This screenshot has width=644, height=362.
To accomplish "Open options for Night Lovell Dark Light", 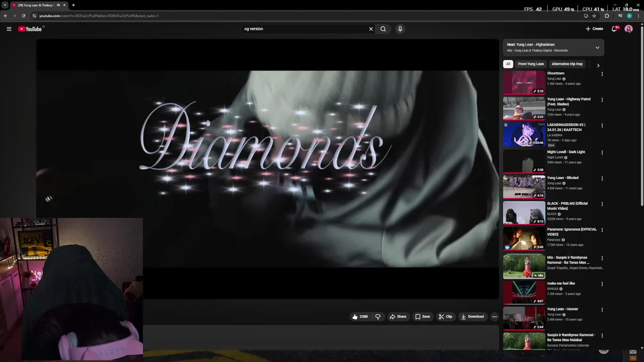I will pos(602,152).
